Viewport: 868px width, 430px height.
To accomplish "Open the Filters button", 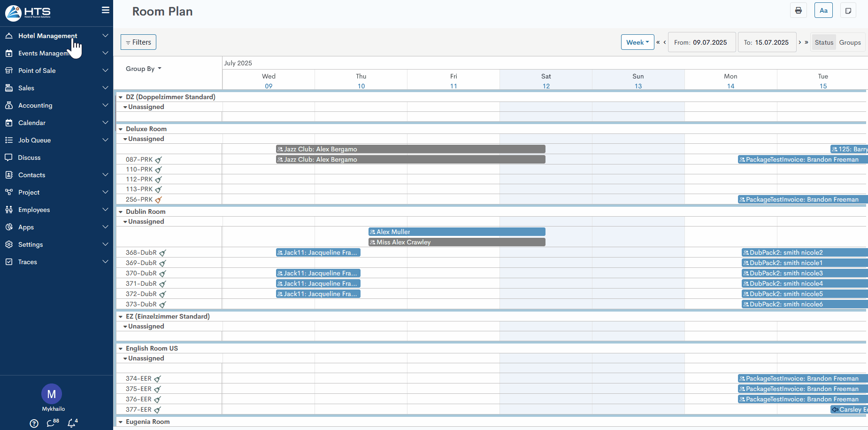I will (x=138, y=42).
